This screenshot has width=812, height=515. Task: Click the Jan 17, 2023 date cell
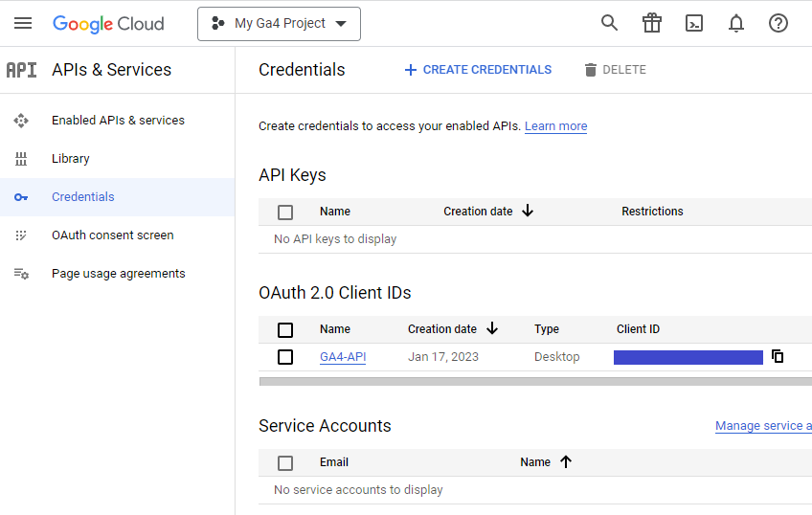point(443,357)
